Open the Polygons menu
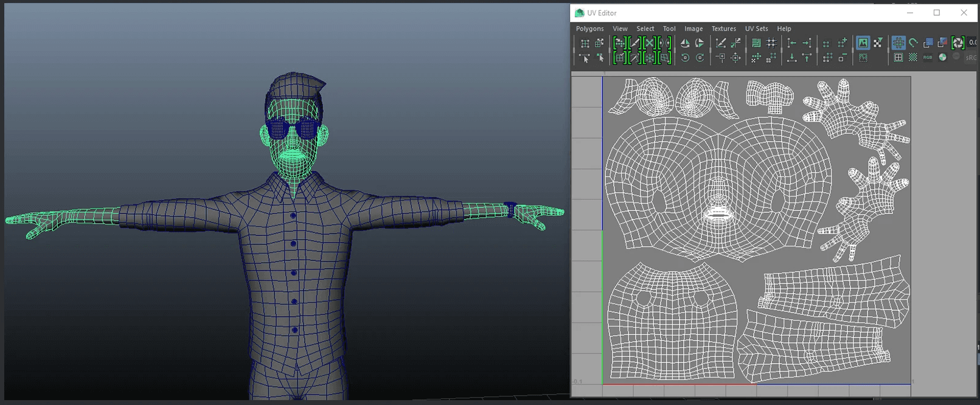The height and width of the screenshot is (405, 980). click(x=589, y=29)
